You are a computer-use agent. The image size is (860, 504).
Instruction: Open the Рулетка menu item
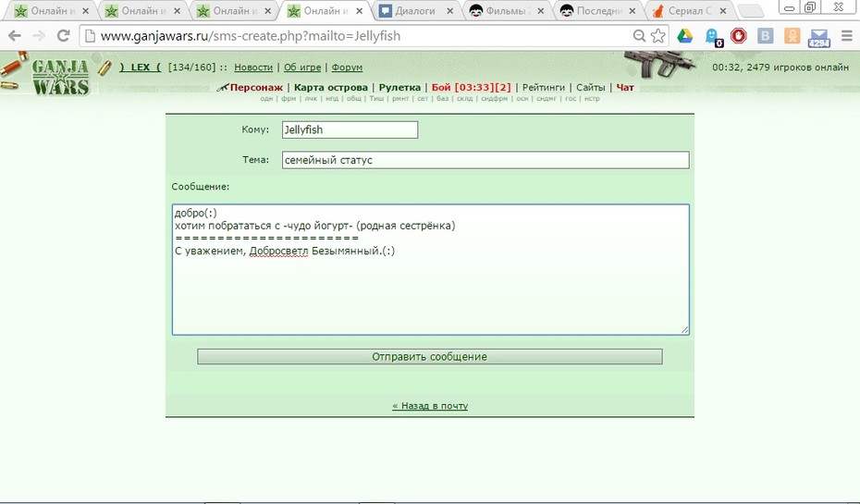click(x=399, y=87)
